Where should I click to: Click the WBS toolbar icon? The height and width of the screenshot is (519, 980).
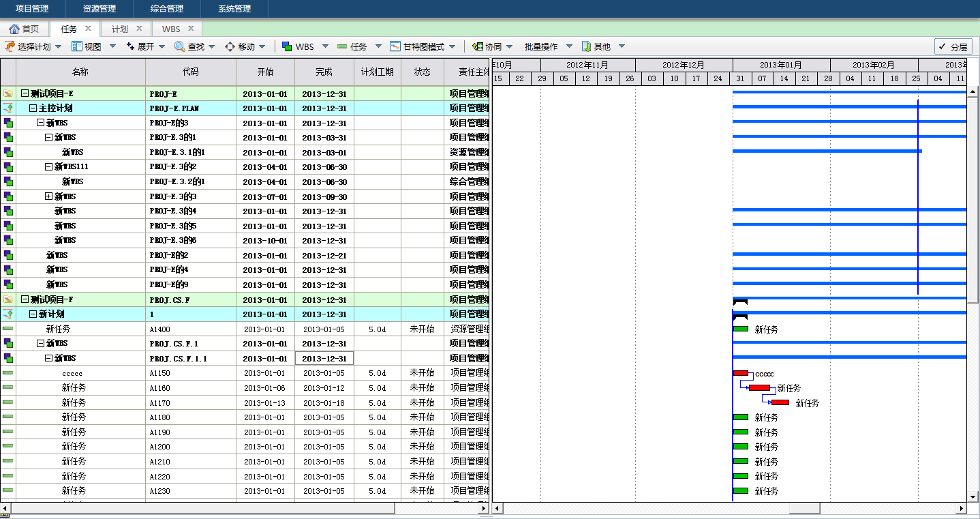pos(287,46)
